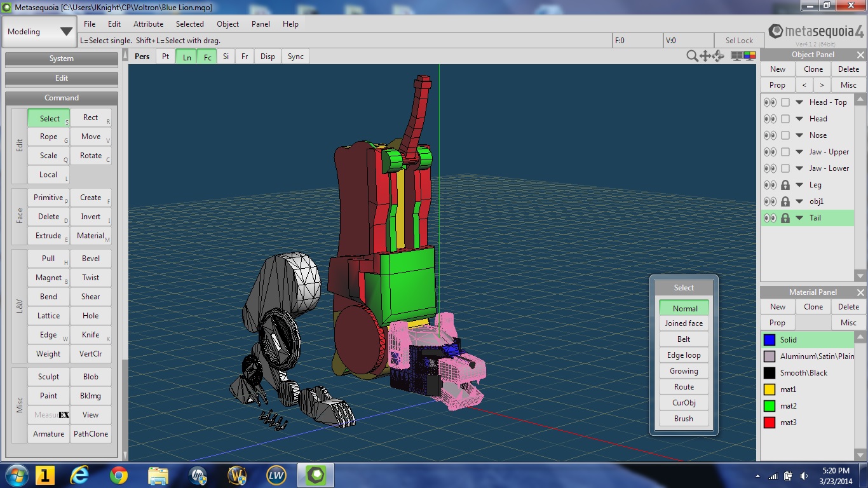Collapse the Jaw - Upper object triangle
Image resolution: width=868 pixels, height=488 pixels.
click(799, 152)
